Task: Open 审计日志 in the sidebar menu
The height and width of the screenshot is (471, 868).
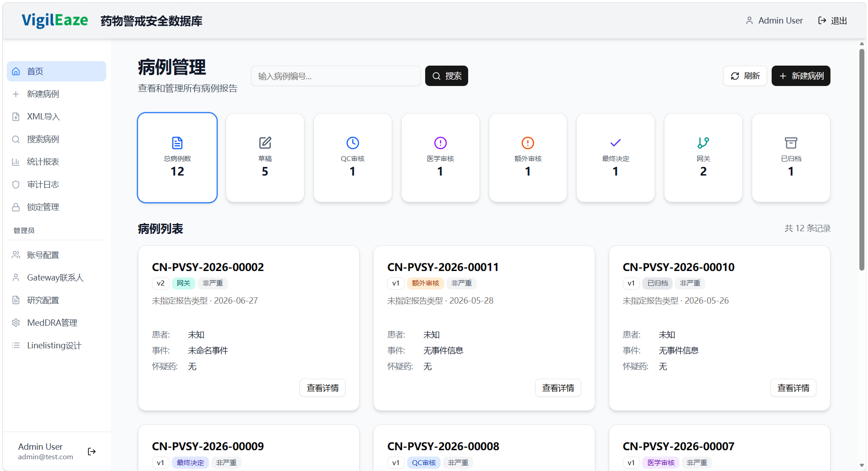Action: pos(57,185)
